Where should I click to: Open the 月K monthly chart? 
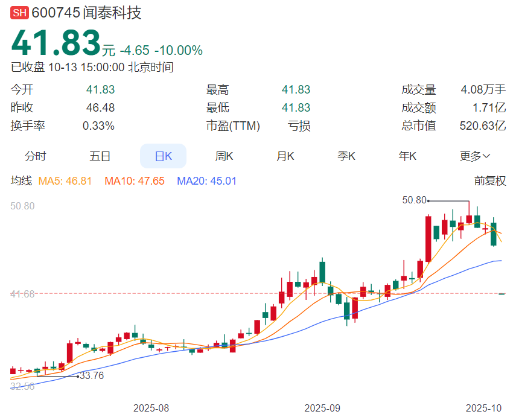point(285,156)
